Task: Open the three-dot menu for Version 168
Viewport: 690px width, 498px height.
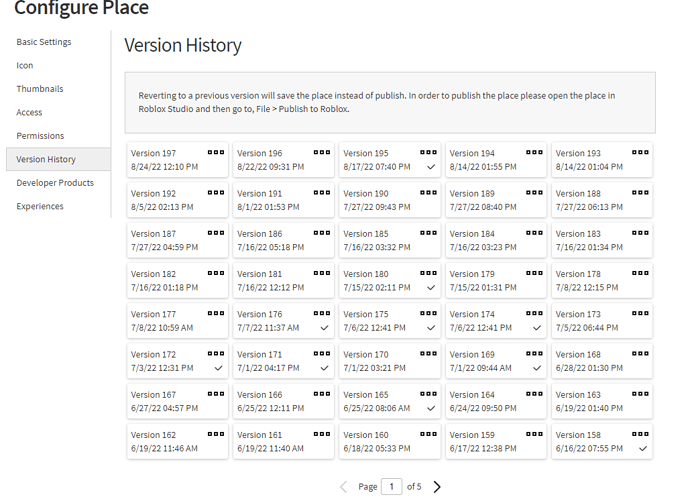Action: (640, 353)
